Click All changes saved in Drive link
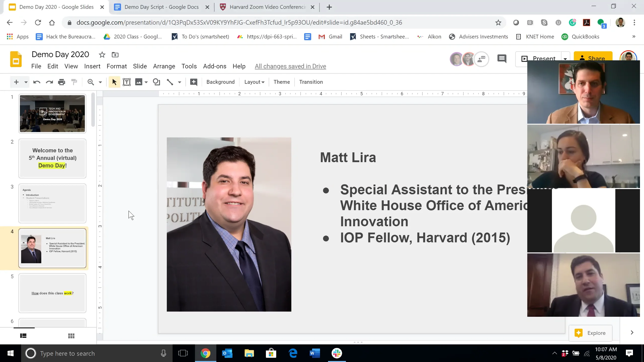This screenshot has height=362, width=644. pyautogui.click(x=290, y=66)
